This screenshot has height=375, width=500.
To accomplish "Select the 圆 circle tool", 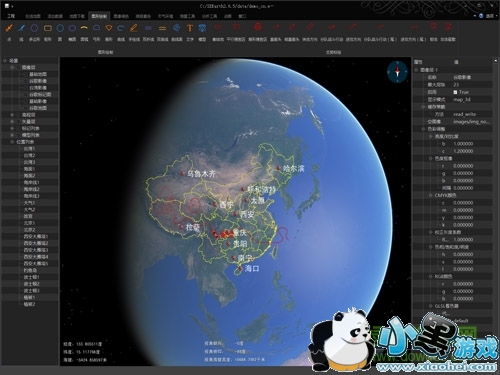I will 60,32.
